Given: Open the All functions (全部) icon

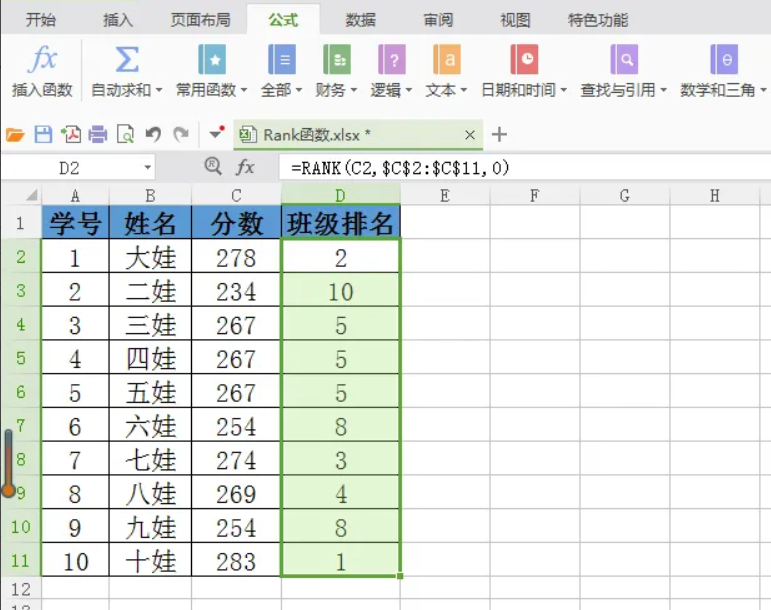Looking at the screenshot, I should tap(282, 59).
